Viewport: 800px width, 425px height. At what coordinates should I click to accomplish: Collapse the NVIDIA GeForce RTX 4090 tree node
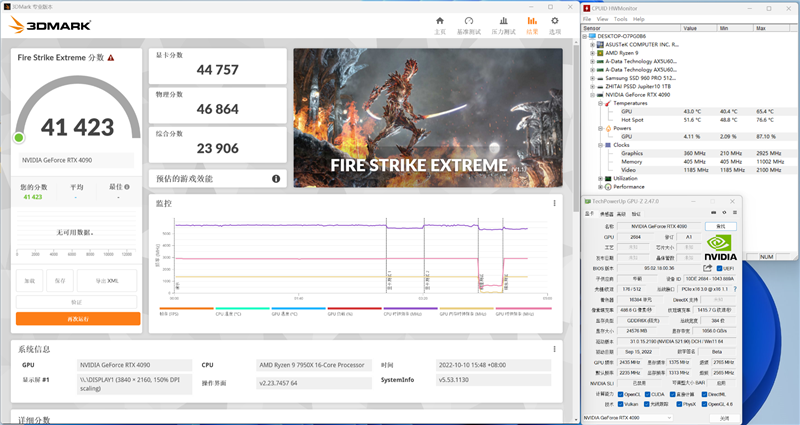click(x=592, y=95)
